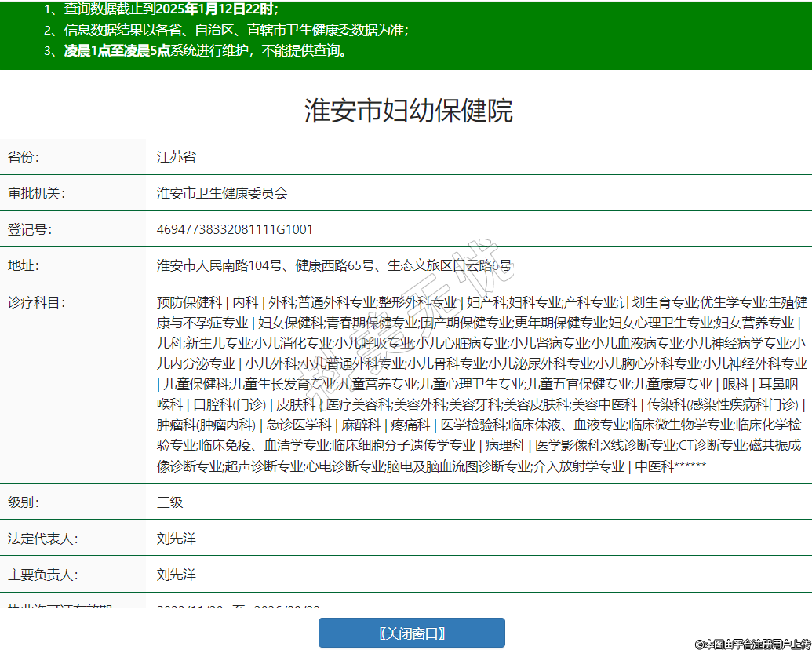Select the 法定代表人 field label
Image resolution: width=812 pixels, height=650 pixels.
[x=42, y=539]
